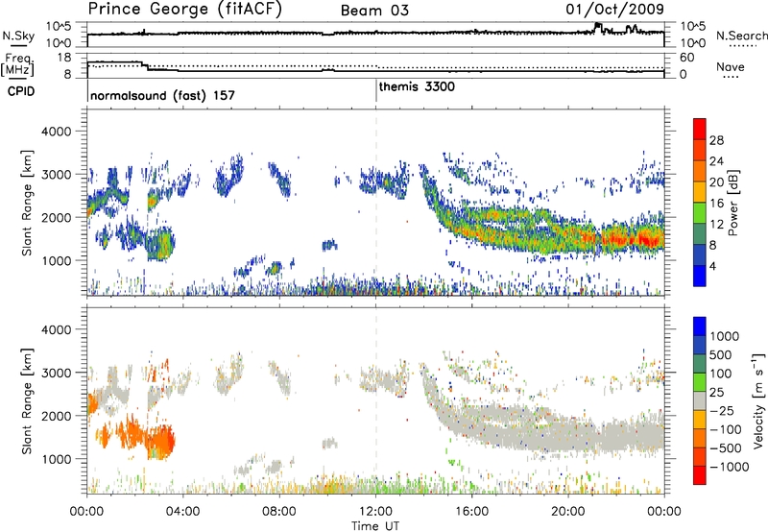Click the 'Slant Range [km]' label of velocity panel
Viewport: 768px width, 532px height.
(x=27, y=400)
